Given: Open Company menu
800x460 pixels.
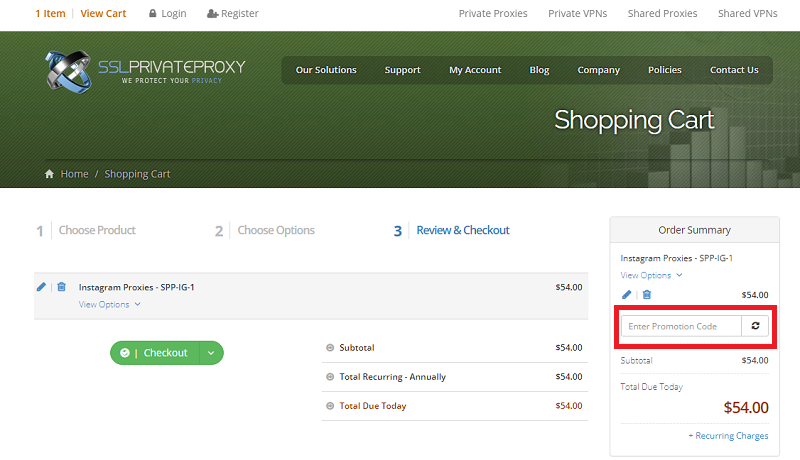Looking at the screenshot, I should click(598, 70).
